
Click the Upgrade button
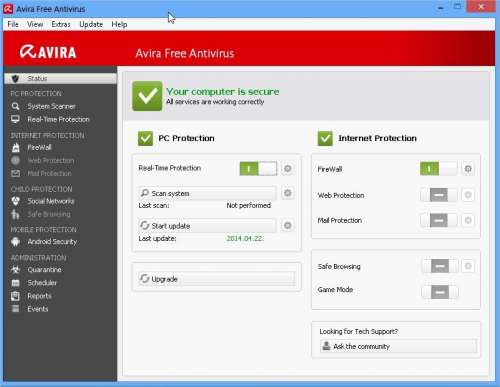(217, 279)
